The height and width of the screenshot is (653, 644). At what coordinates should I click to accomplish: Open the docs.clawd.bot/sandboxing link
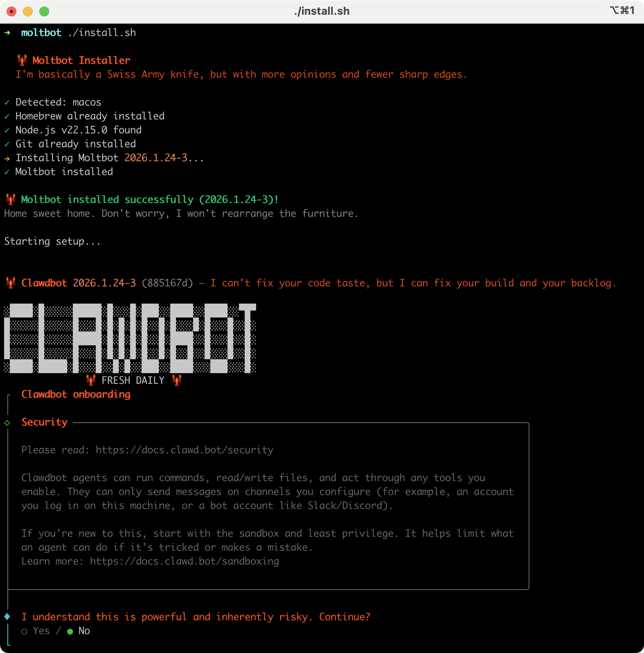click(184, 561)
